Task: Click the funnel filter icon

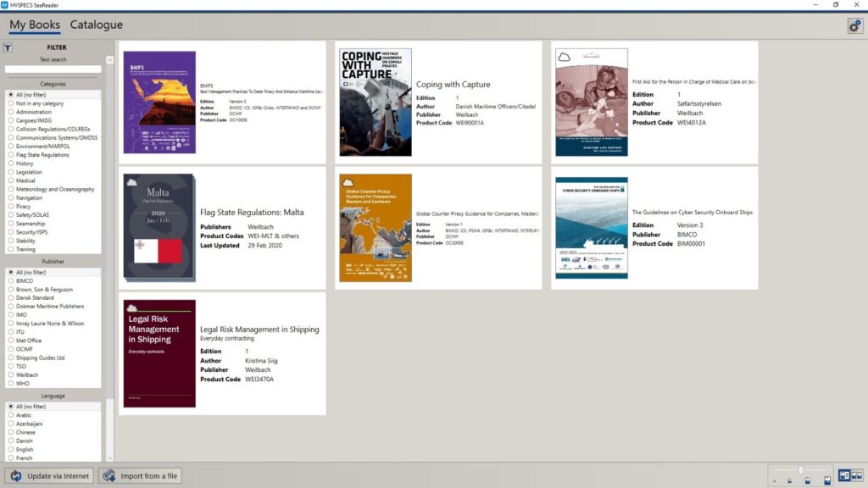Action: pyautogui.click(x=8, y=47)
